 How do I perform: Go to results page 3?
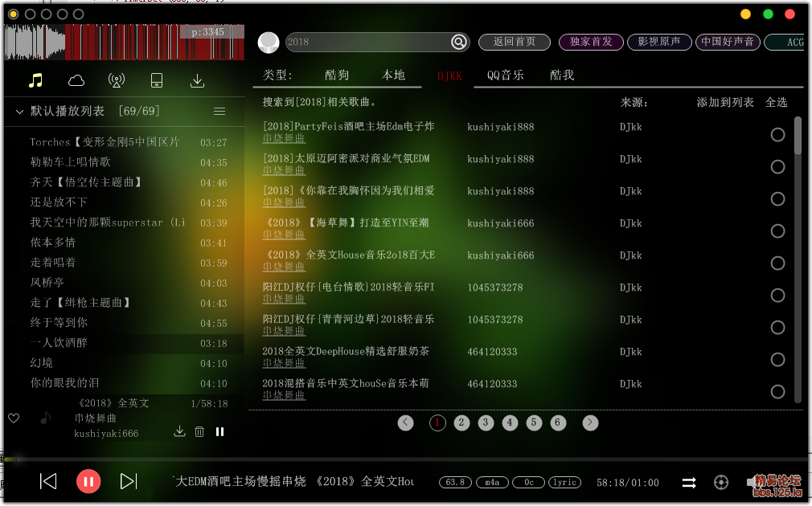(x=486, y=422)
